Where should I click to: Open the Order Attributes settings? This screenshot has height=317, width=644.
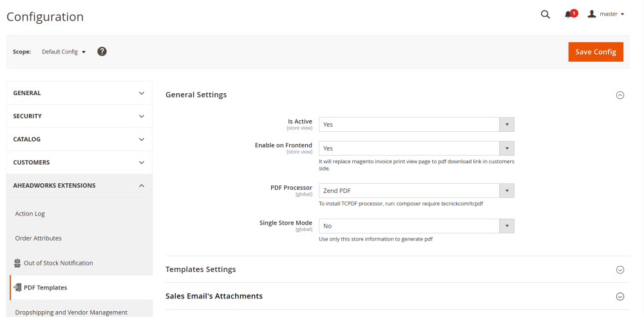[x=38, y=239]
